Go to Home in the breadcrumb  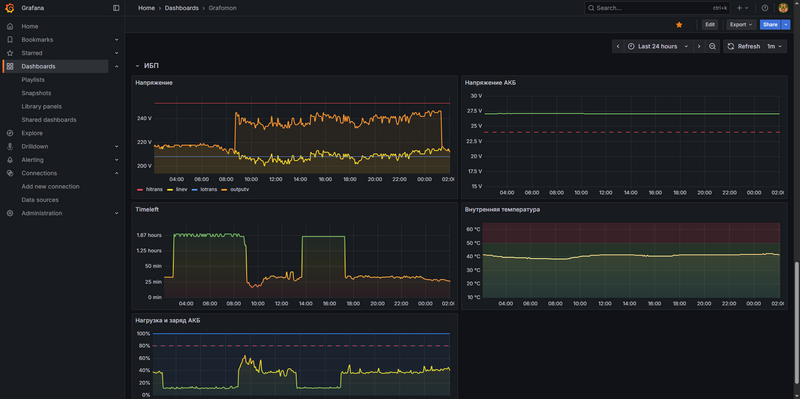coord(146,8)
